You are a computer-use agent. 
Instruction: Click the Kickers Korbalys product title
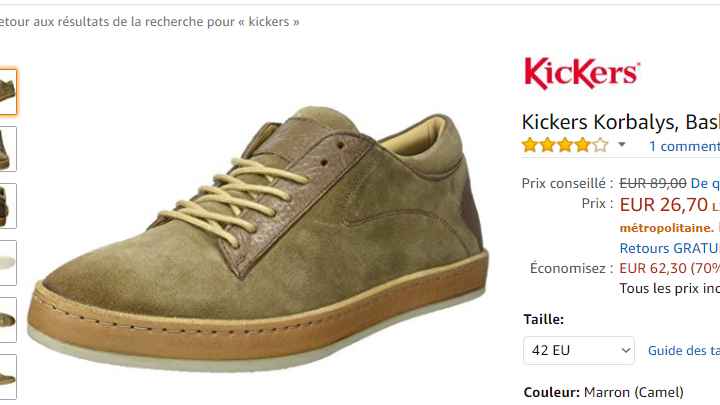(x=620, y=122)
